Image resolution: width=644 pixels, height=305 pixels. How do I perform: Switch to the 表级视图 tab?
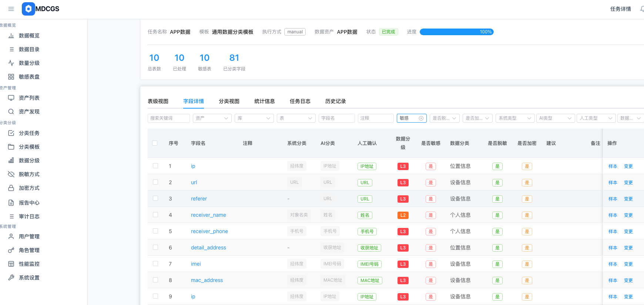tap(158, 101)
